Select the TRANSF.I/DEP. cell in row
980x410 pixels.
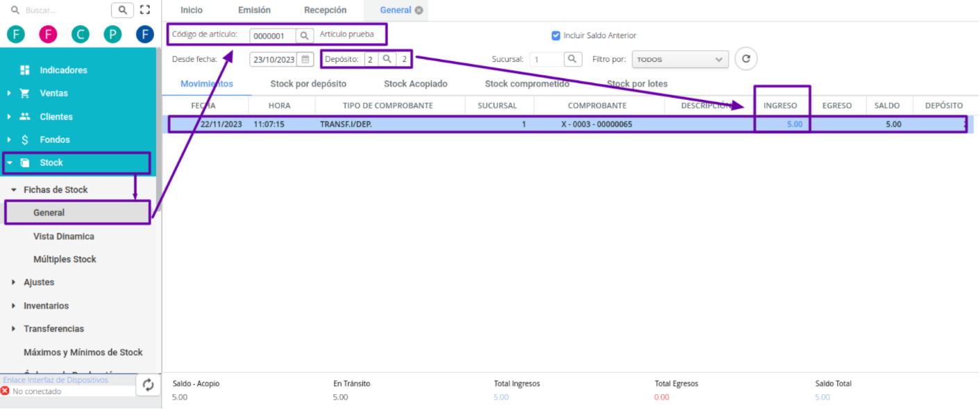coord(346,124)
